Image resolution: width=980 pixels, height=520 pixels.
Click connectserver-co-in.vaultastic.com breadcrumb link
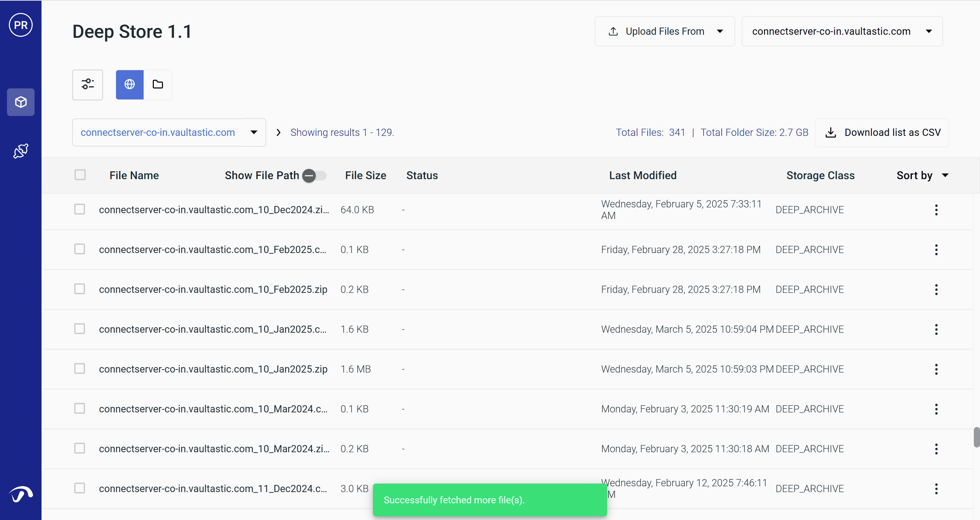(x=158, y=132)
